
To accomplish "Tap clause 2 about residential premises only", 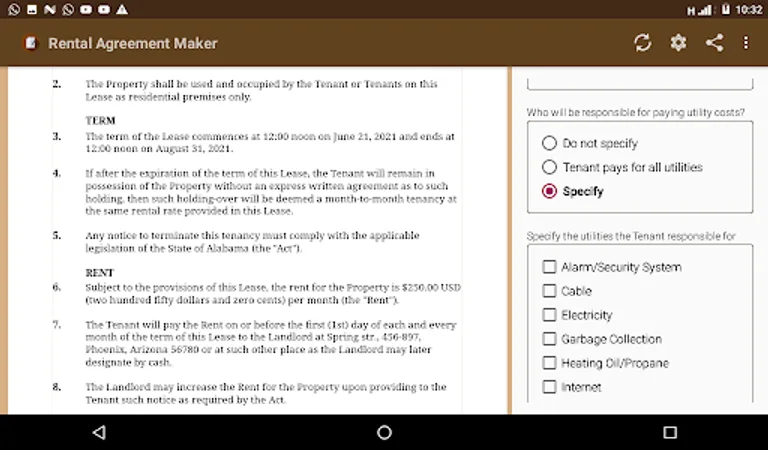I will pos(261,90).
